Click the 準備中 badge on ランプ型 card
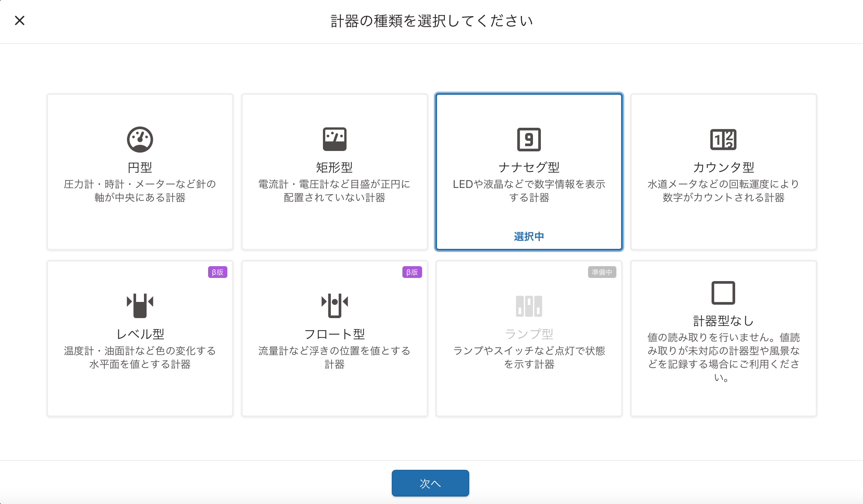The image size is (863, 504). (x=602, y=272)
